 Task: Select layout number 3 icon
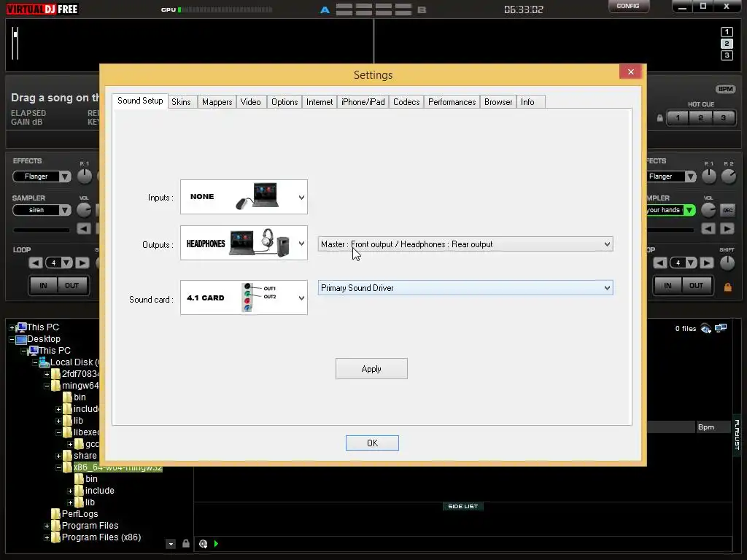coord(727,55)
